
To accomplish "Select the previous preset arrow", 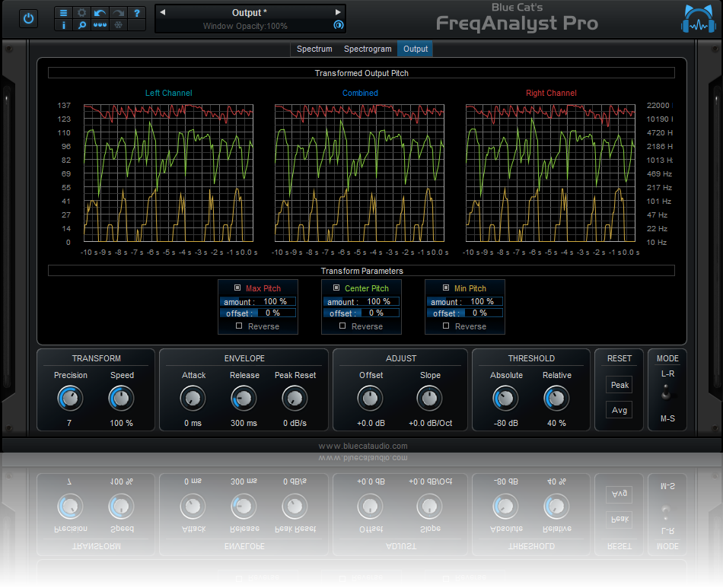I will click(x=163, y=12).
